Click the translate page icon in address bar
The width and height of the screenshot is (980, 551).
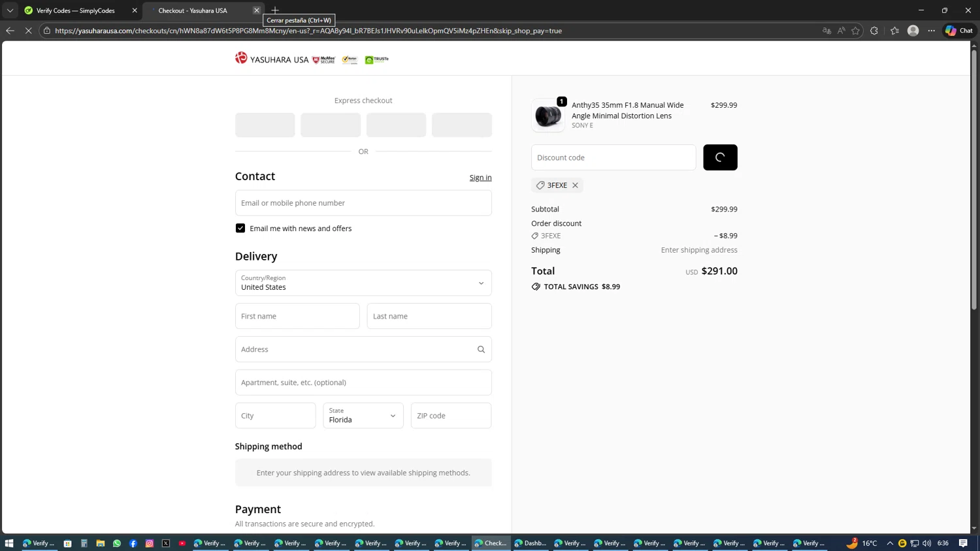click(826, 31)
